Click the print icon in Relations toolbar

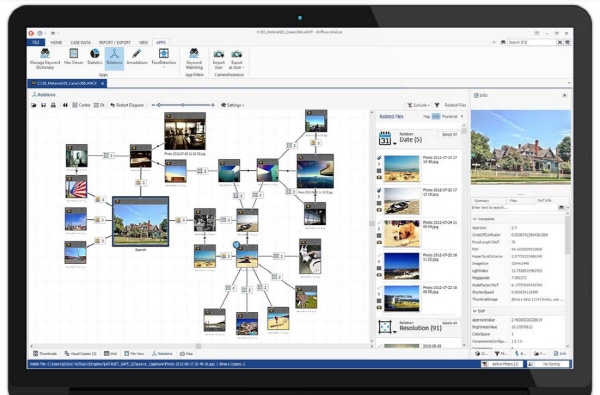pyautogui.click(x=53, y=105)
